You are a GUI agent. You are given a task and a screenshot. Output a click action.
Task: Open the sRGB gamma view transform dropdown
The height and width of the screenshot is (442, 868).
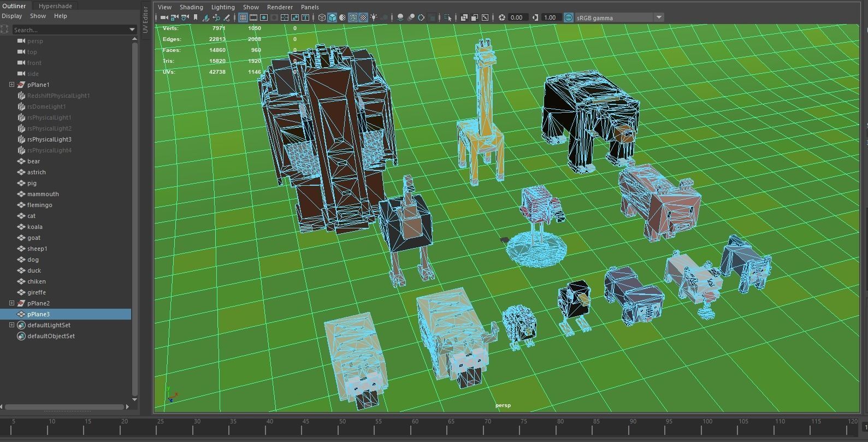(x=659, y=17)
